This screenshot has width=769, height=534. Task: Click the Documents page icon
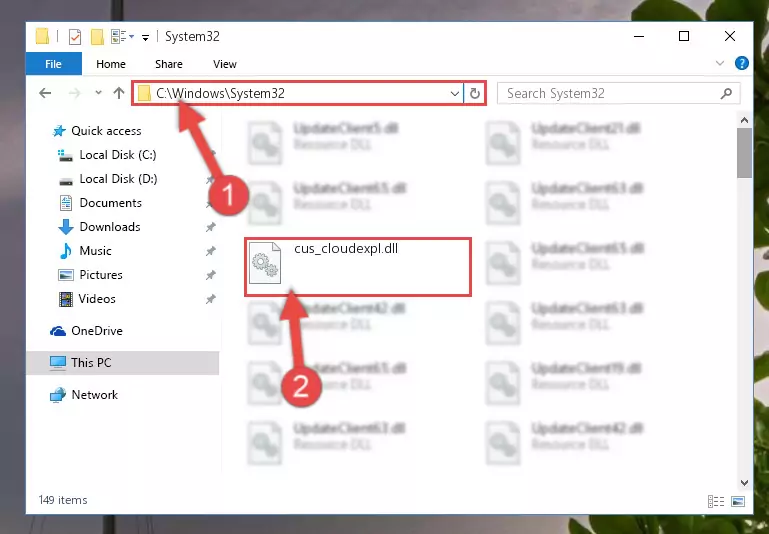coord(66,203)
